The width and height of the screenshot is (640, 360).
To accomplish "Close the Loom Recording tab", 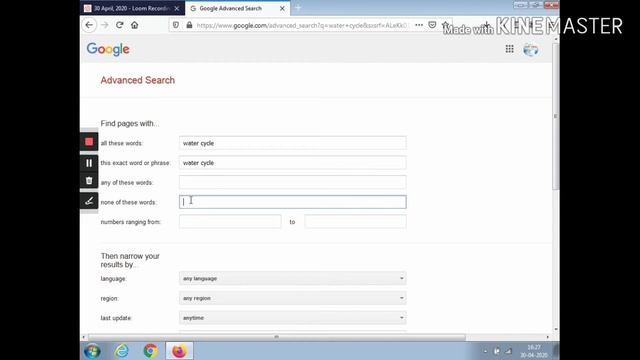I will (176, 8).
